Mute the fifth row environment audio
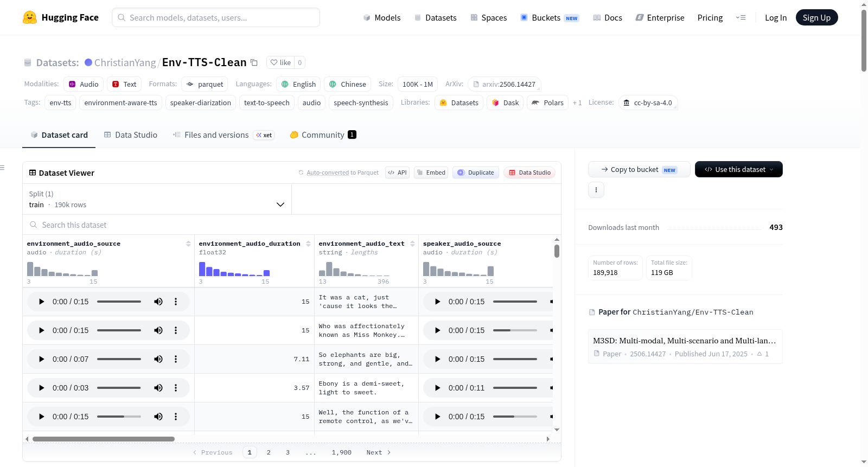This screenshot has height=467, width=868. click(158, 417)
